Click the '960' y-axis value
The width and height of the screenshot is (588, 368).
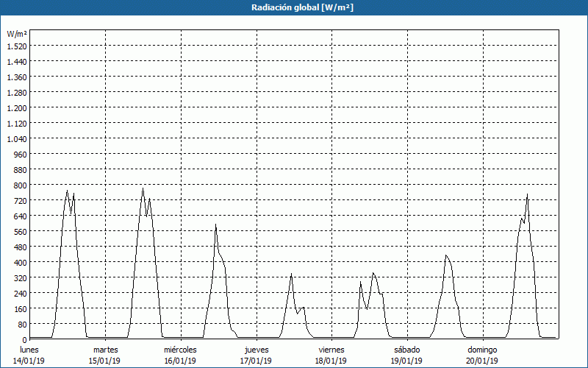tap(21, 155)
